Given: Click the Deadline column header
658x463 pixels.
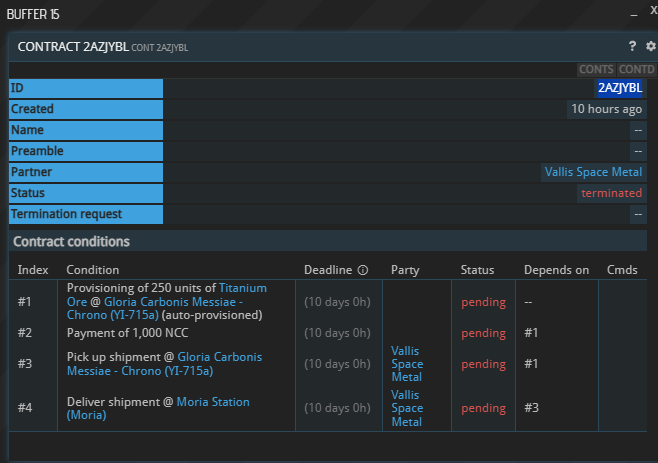Looking at the screenshot, I should [328, 270].
